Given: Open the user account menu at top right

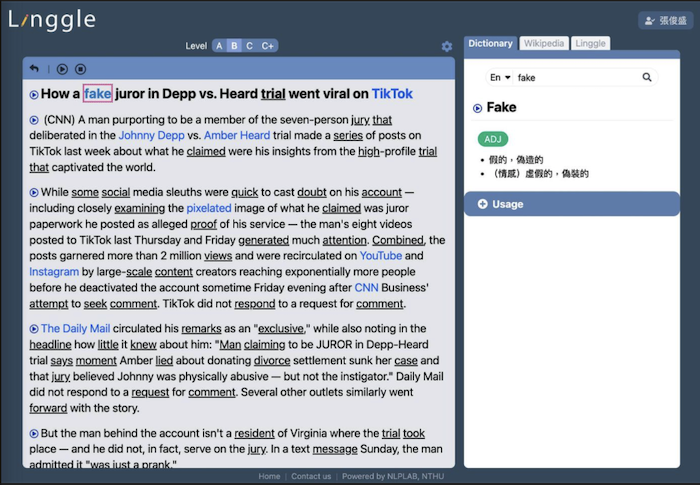Looking at the screenshot, I should point(665,20).
